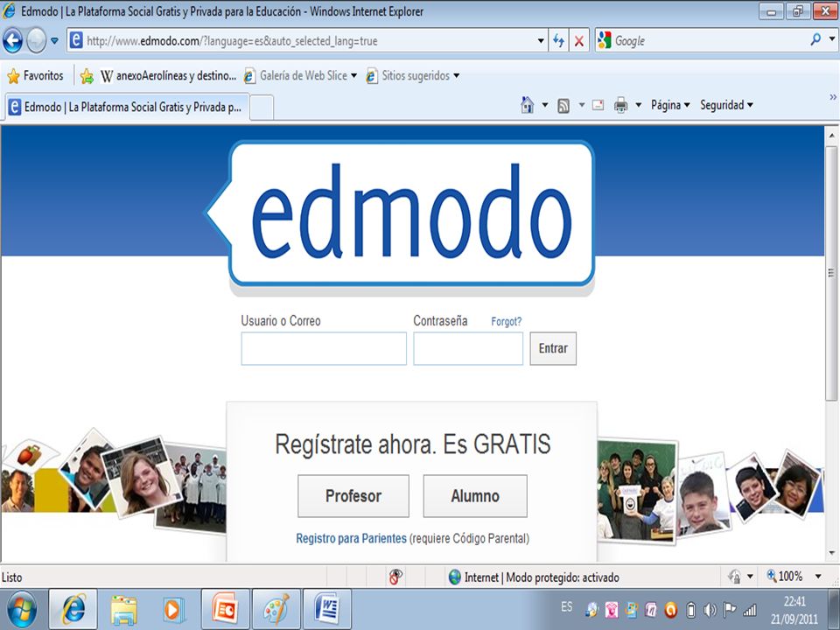Click the popup blocker status icon
The image size is (840, 630).
[x=395, y=577]
